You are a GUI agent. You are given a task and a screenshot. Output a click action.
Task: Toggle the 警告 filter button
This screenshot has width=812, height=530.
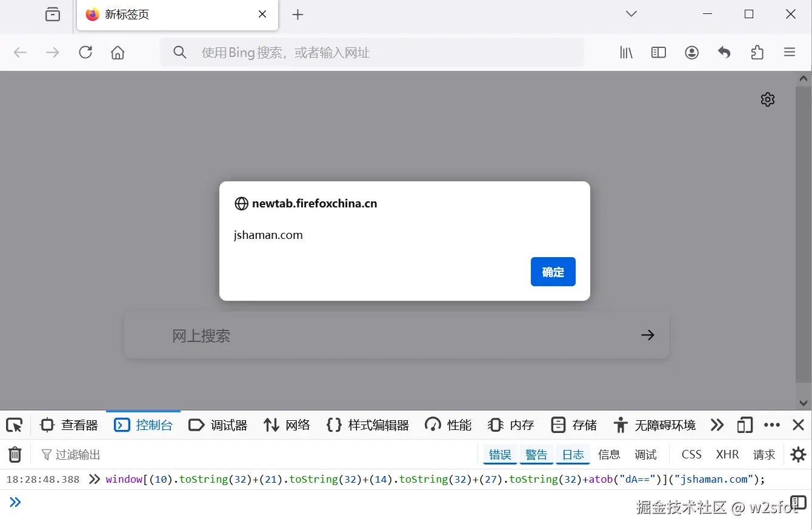[536, 454]
